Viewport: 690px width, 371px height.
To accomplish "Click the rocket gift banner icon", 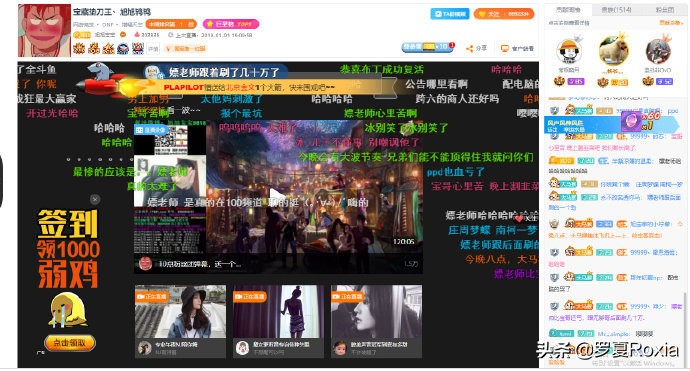I will (x=100, y=81).
